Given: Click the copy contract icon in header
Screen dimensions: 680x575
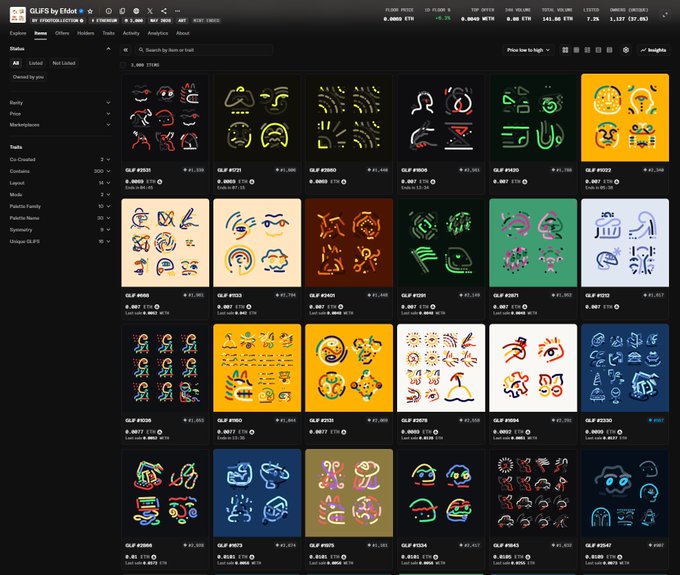Looking at the screenshot, I should pos(122,11).
